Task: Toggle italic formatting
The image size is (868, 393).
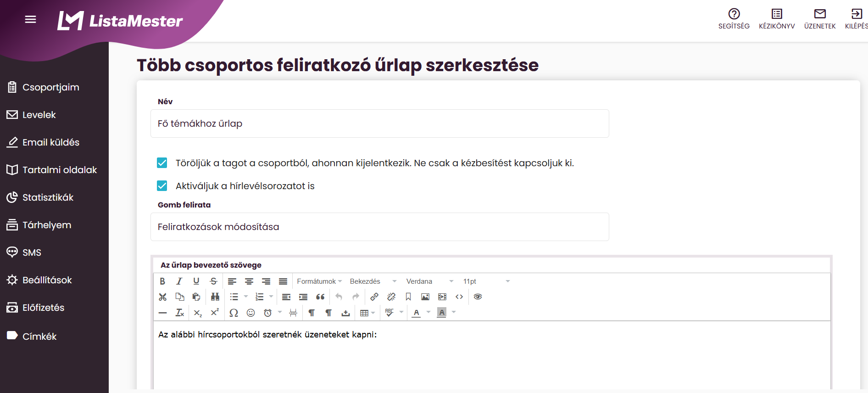Action: pos(179,281)
